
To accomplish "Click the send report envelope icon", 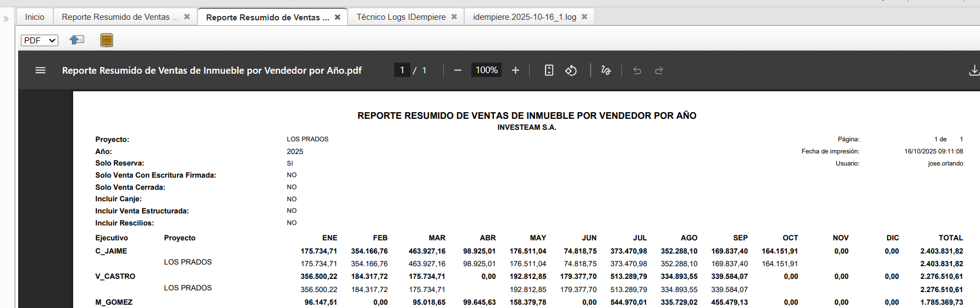I will [77, 40].
